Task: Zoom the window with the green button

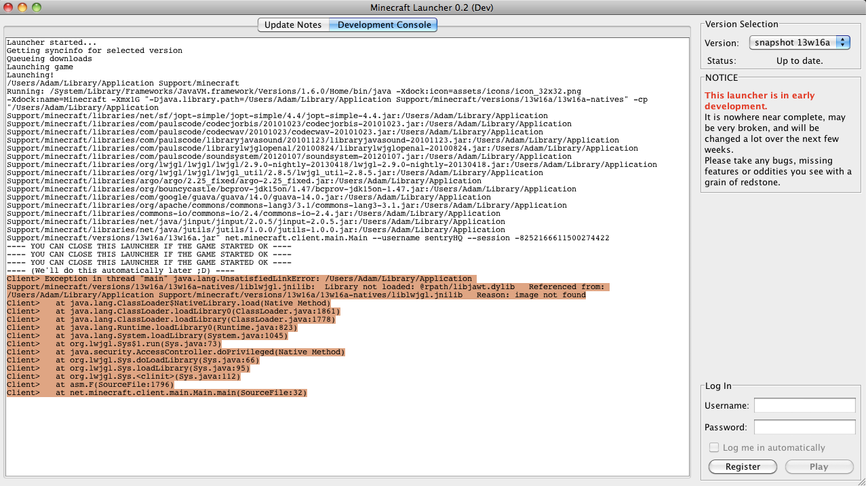Action: 36,7
